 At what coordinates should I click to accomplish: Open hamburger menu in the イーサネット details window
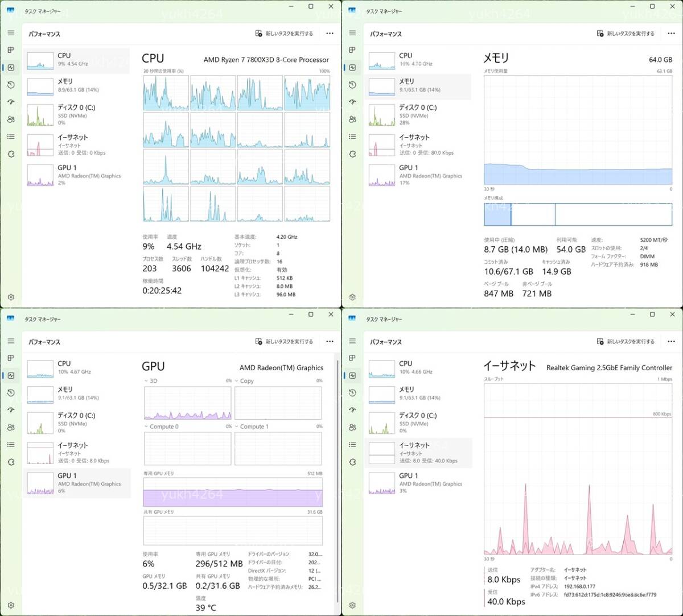point(352,341)
